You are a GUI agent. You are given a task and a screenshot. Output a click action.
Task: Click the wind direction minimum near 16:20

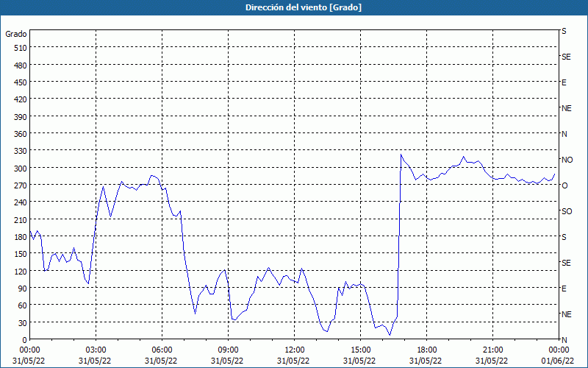coord(390,335)
